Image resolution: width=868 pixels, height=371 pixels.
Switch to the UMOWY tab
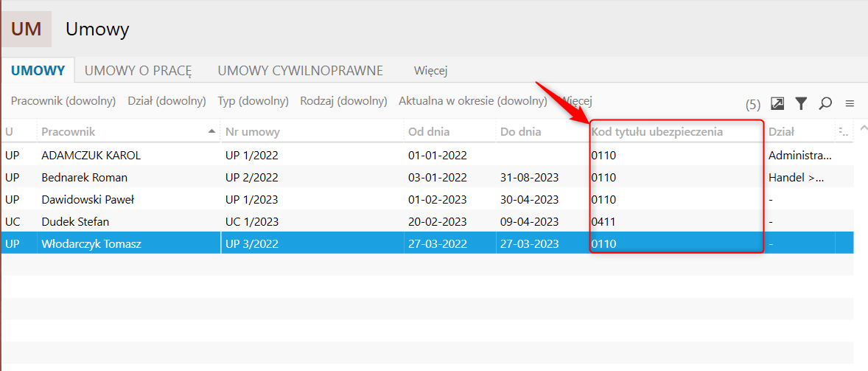click(38, 70)
